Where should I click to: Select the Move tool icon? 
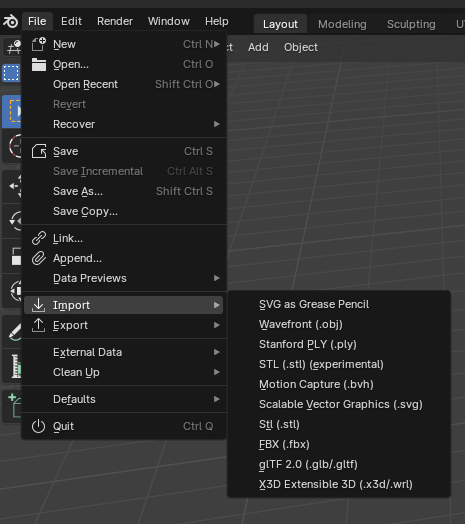tap(13, 186)
